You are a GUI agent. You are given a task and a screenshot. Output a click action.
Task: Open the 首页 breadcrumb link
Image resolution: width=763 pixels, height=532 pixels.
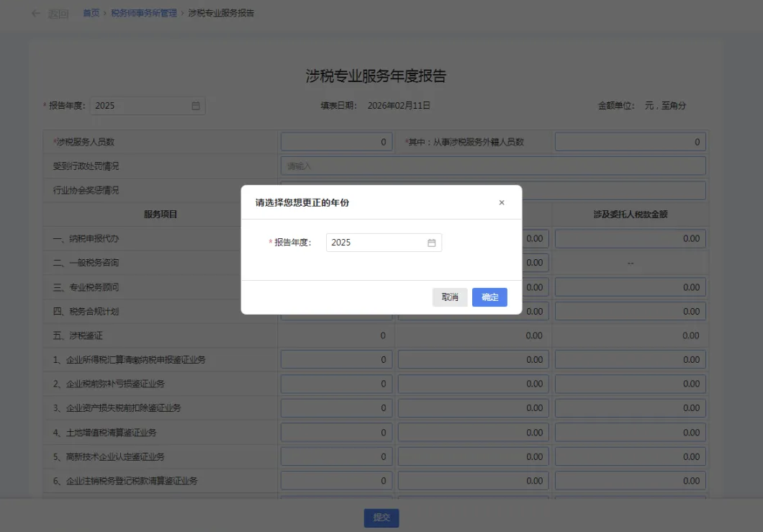pos(91,13)
